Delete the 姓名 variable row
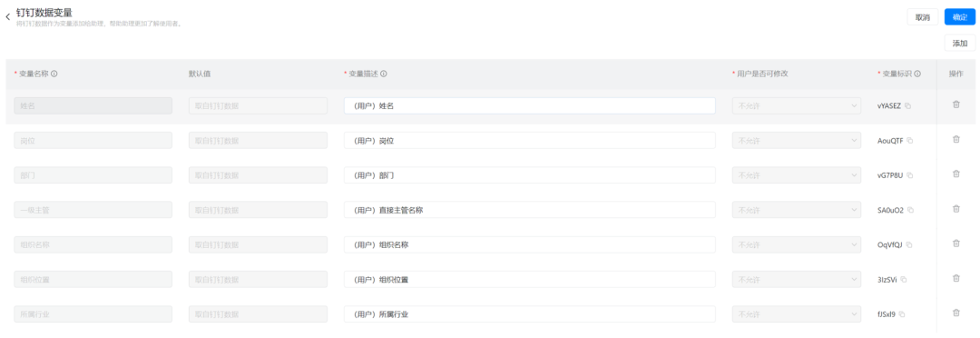The width and height of the screenshot is (980, 338). pos(955,104)
